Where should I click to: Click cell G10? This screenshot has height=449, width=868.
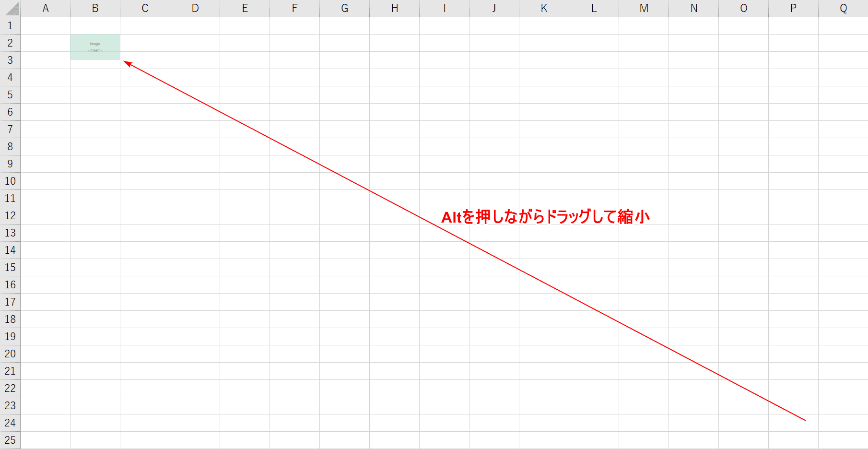tap(344, 181)
